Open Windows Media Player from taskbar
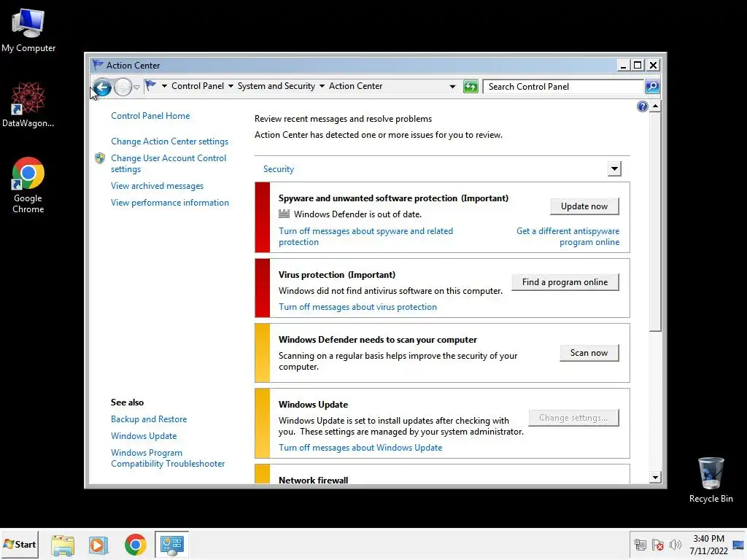 tap(98, 545)
